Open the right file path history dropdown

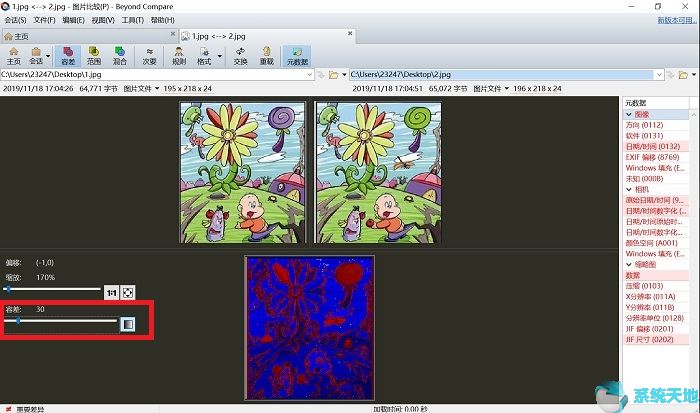(x=659, y=75)
